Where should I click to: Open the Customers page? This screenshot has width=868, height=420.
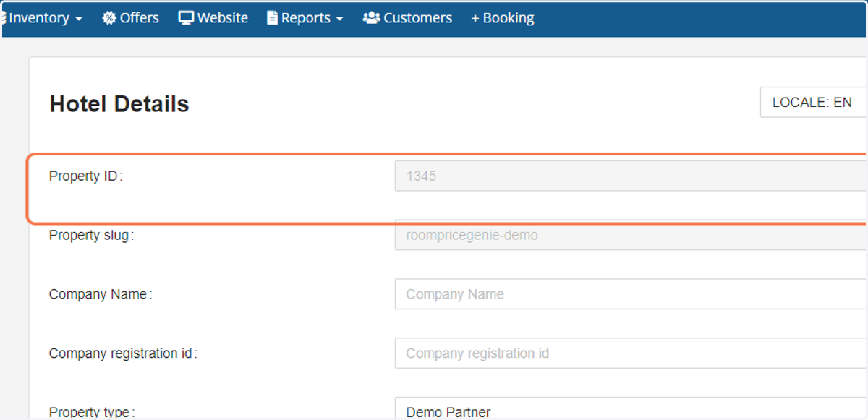pos(408,18)
